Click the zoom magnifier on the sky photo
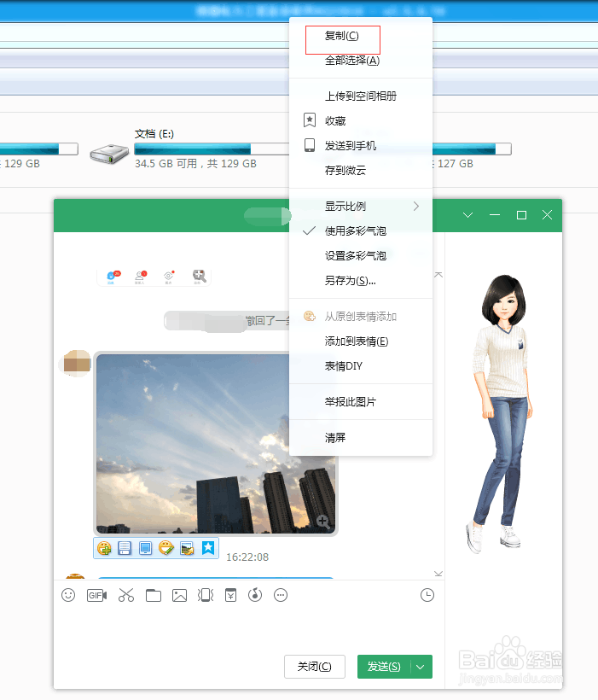This screenshot has height=700, width=598. 323,521
